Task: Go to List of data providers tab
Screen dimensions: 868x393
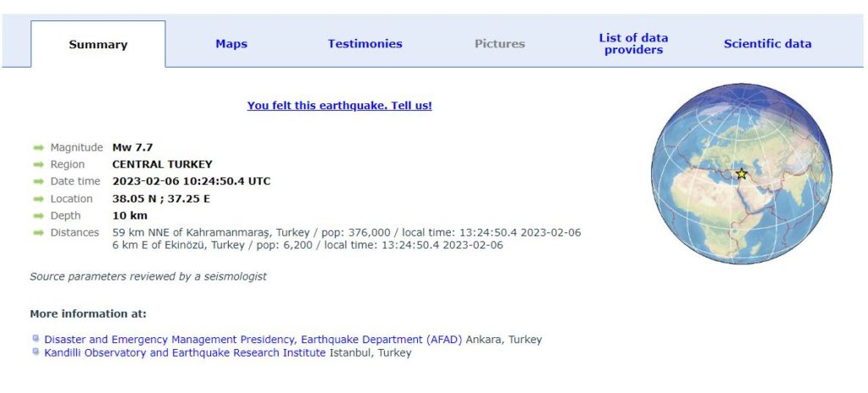Action: [x=633, y=44]
